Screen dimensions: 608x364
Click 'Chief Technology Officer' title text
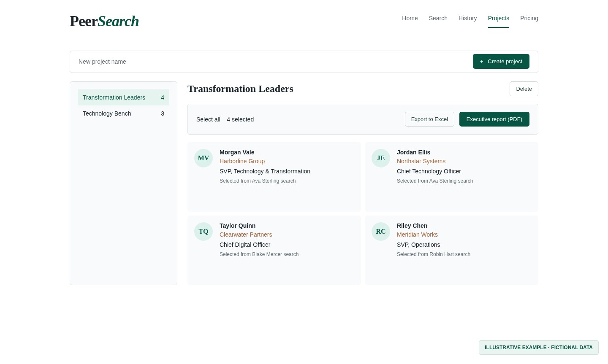[429, 171]
